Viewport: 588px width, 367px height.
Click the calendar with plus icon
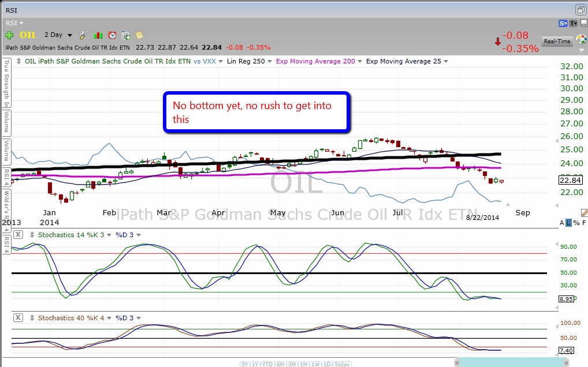(125, 35)
